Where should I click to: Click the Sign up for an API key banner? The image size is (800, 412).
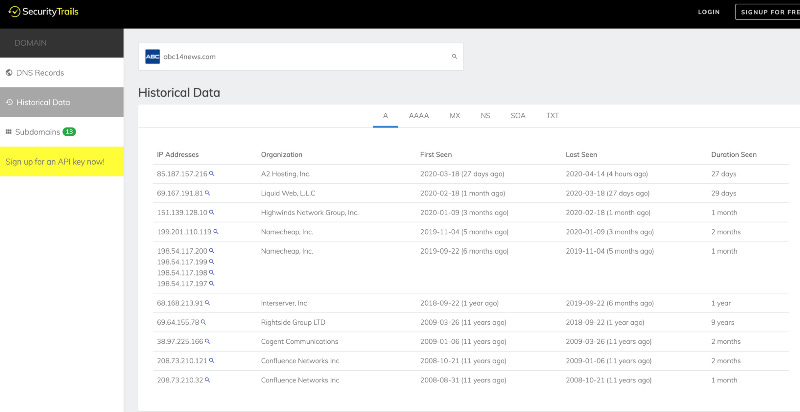point(62,162)
